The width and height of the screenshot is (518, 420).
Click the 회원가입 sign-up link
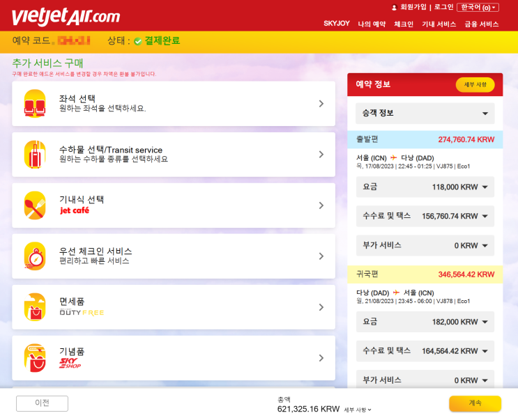tap(413, 7)
